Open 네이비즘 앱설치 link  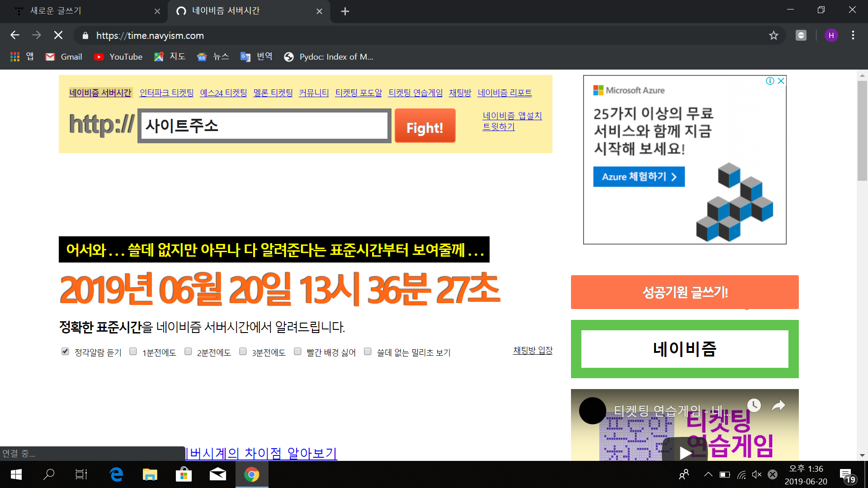click(512, 116)
